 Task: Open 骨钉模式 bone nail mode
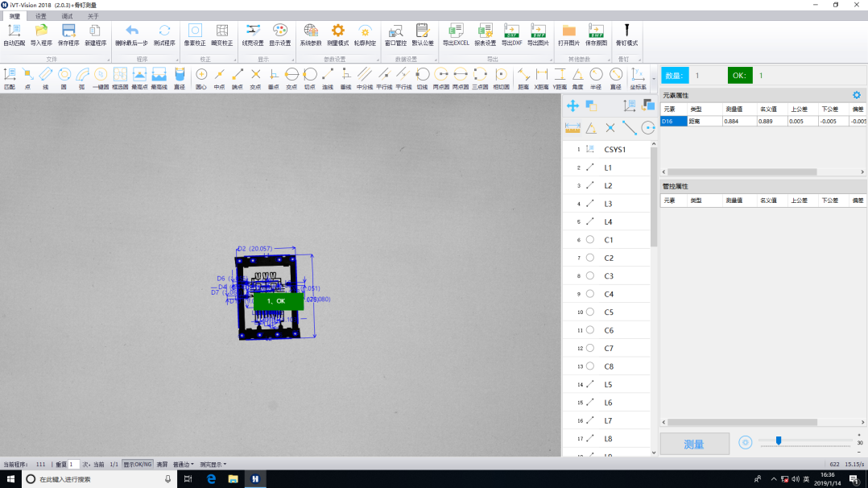pyautogui.click(x=626, y=33)
